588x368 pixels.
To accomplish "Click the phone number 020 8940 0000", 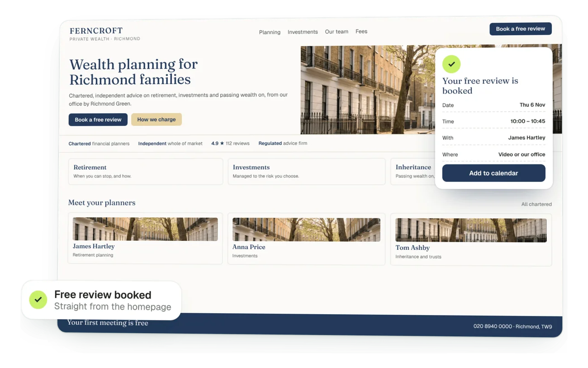I will click(493, 326).
